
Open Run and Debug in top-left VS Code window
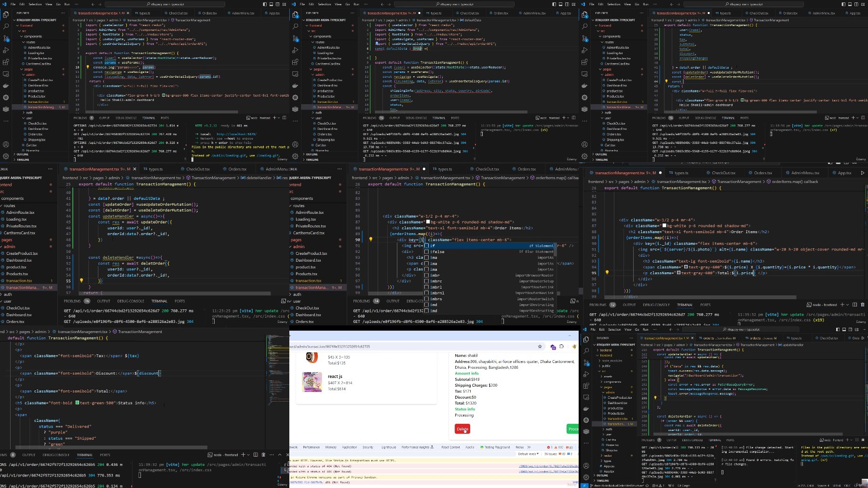coord(6,50)
